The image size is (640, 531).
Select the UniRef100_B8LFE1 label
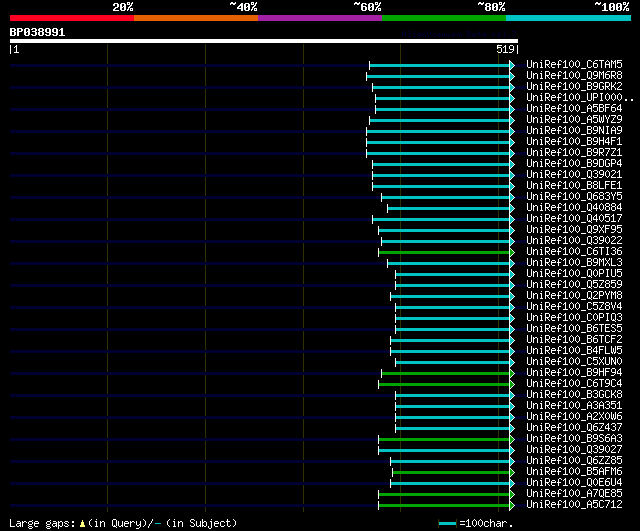pos(574,186)
